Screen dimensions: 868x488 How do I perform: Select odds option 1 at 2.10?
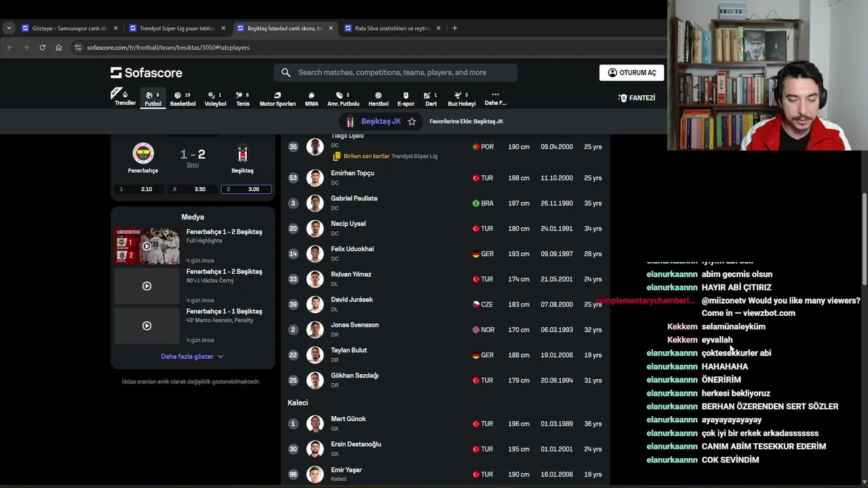pyautogui.click(x=140, y=189)
